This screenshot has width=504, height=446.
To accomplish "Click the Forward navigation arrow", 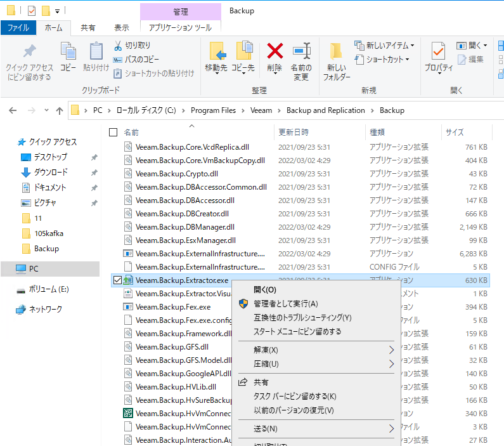I will (x=32, y=110).
